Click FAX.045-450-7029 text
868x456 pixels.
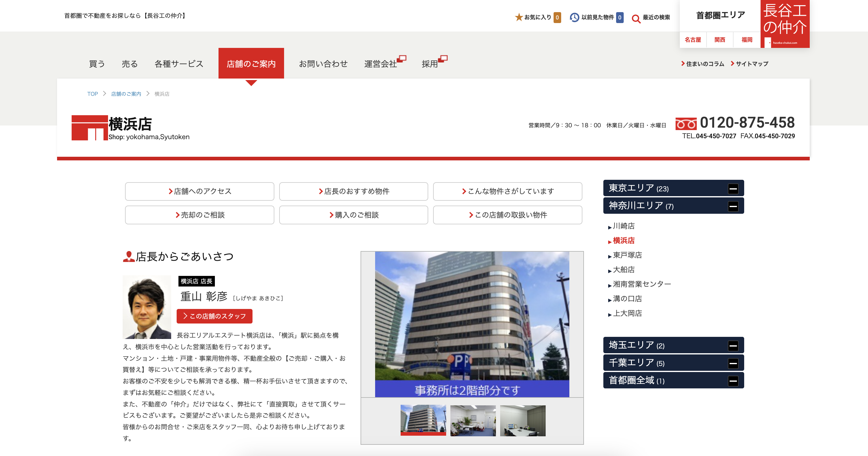pos(768,136)
